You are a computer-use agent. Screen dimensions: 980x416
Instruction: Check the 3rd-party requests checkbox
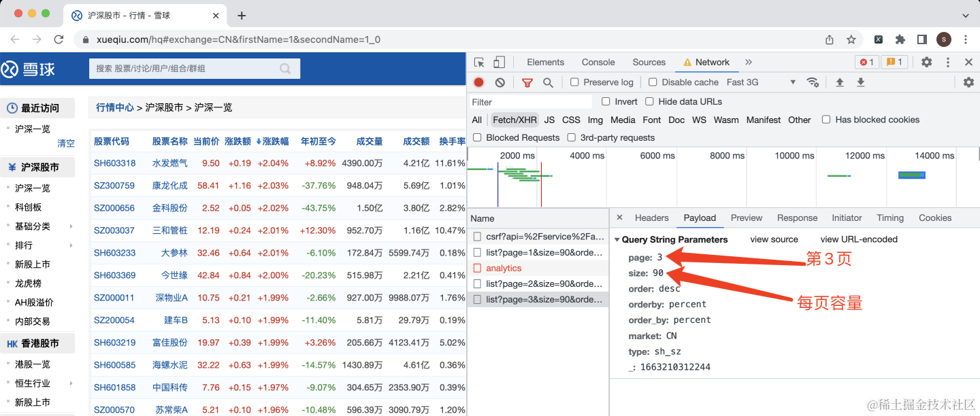tap(571, 137)
